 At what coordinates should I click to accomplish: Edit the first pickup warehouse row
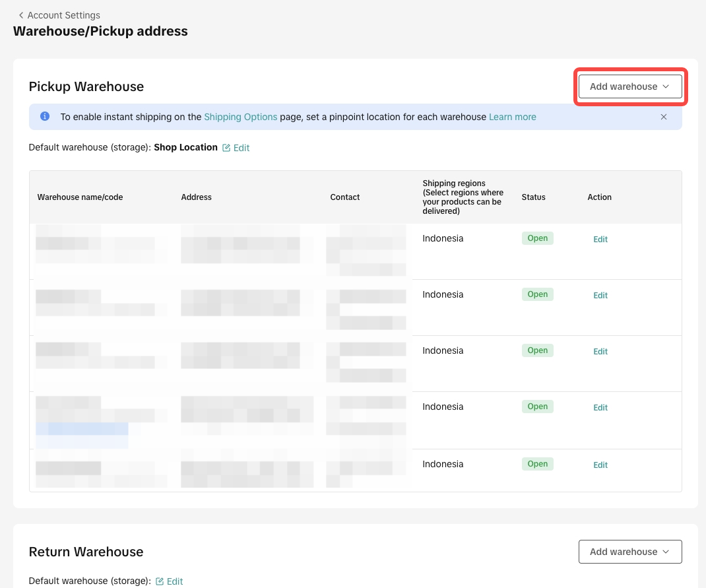click(600, 240)
